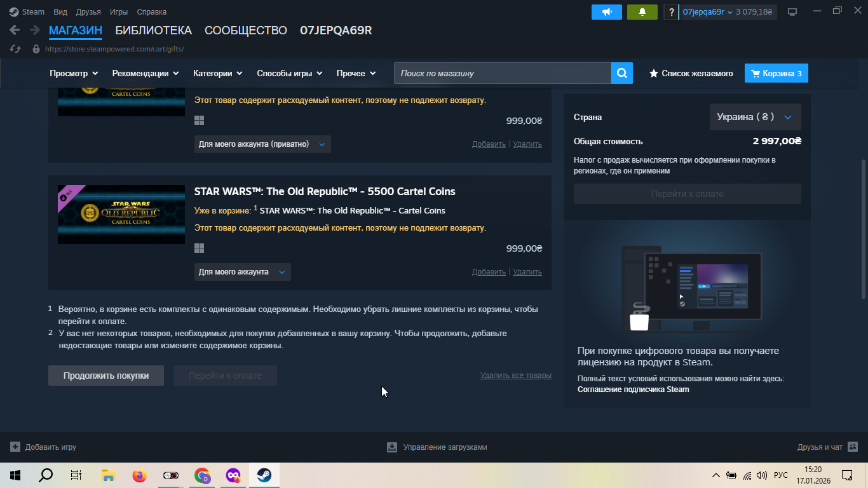
Task: Expand the Категории dropdown
Action: point(218,74)
